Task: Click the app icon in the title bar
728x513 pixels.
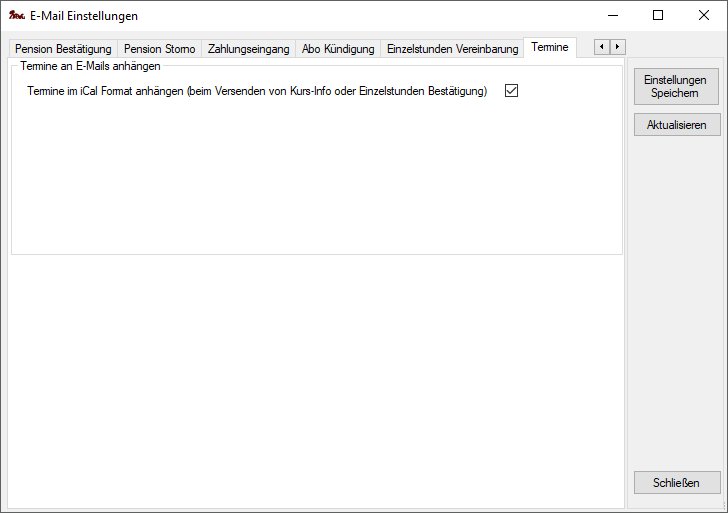Action: pos(16,16)
